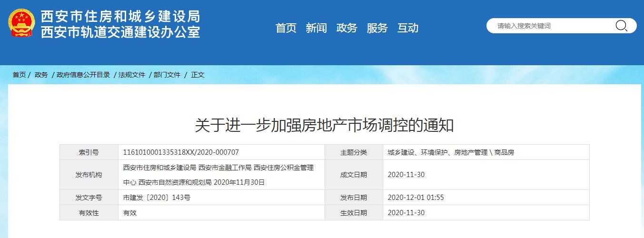Go to 首页 in the breadcrumb
This screenshot has height=238, width=644.
(20, 75)
